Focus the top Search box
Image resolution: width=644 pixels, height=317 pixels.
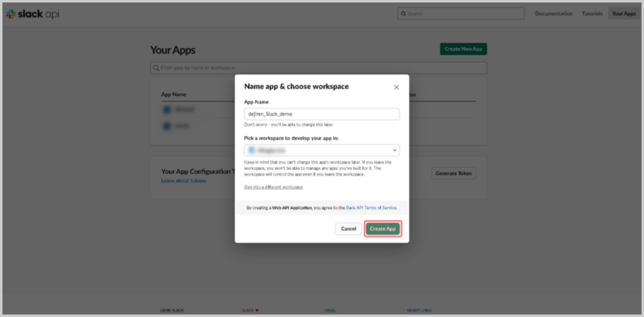click(x=461, y=14)
